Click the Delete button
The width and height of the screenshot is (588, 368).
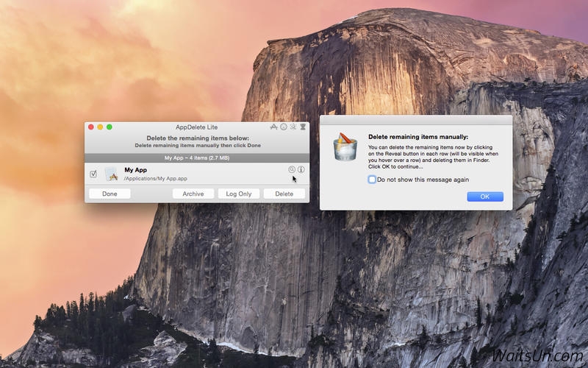pos(284,194)
